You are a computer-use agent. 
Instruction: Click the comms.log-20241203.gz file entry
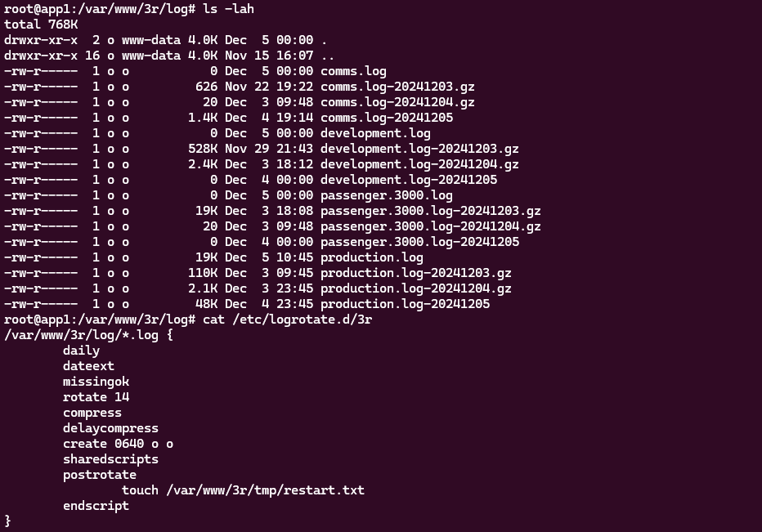pyautogui.click(x=397, y=87)
